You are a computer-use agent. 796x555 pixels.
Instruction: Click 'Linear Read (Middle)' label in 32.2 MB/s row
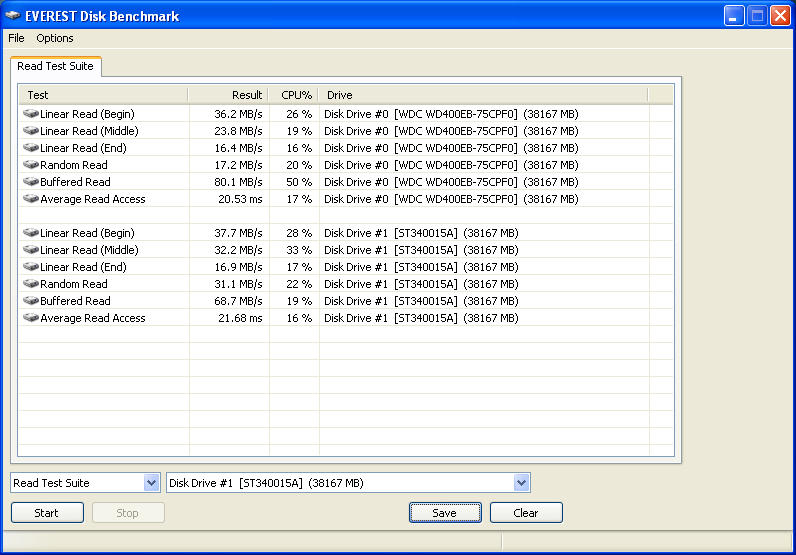(x=89, y=250)
